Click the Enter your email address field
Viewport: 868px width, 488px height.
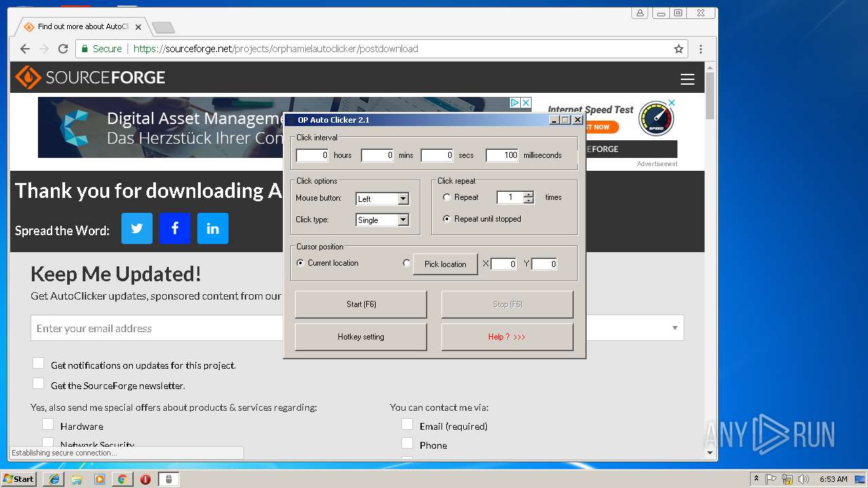pyautogui.click(x=156, y=328)
